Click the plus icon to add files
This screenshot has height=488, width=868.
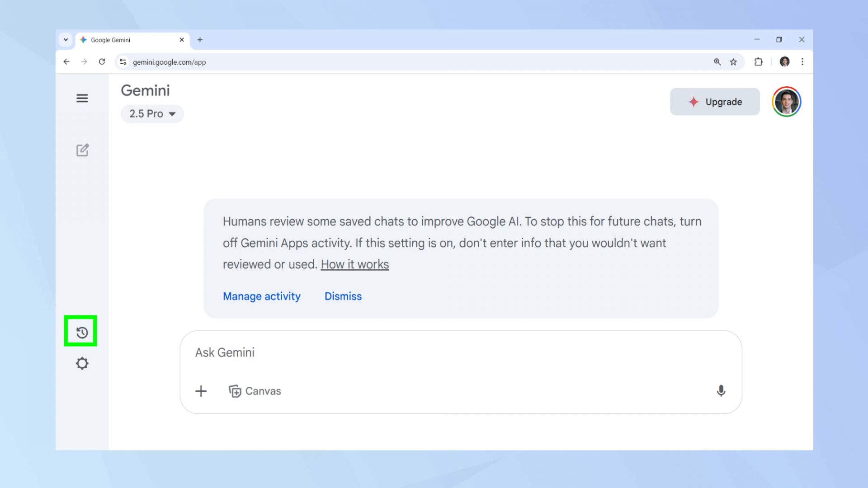201,391
